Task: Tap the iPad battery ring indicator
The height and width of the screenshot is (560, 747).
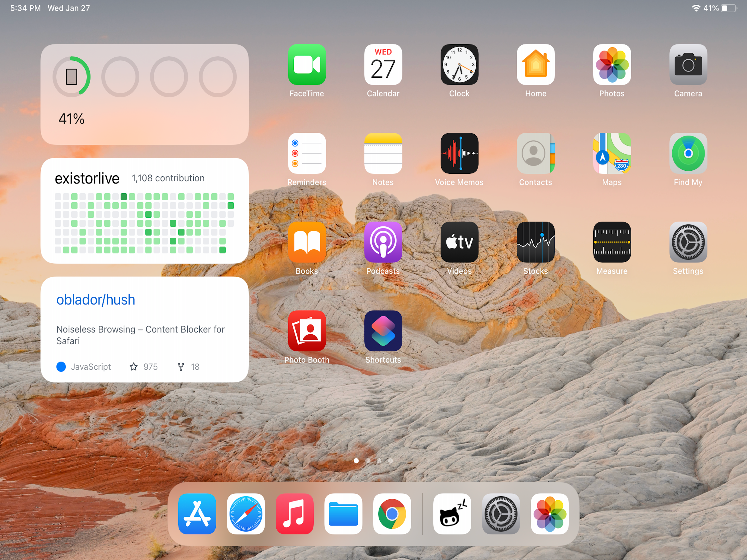Action: [71, 77]
